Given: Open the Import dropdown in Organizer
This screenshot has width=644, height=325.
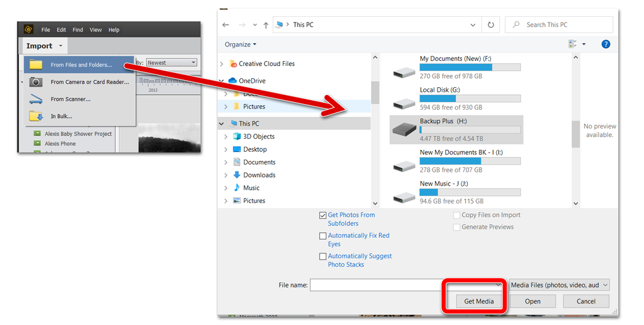Looking at the screenshot, I should 44,46.
